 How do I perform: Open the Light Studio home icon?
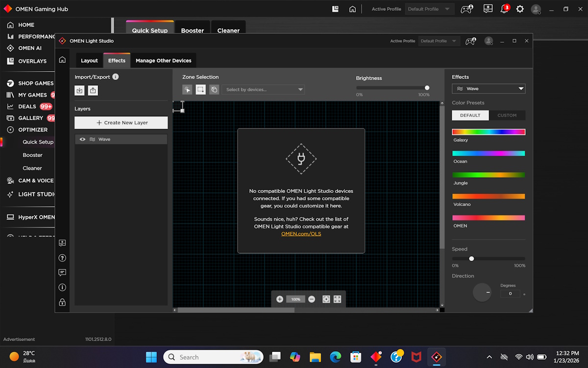coord(62,60)
